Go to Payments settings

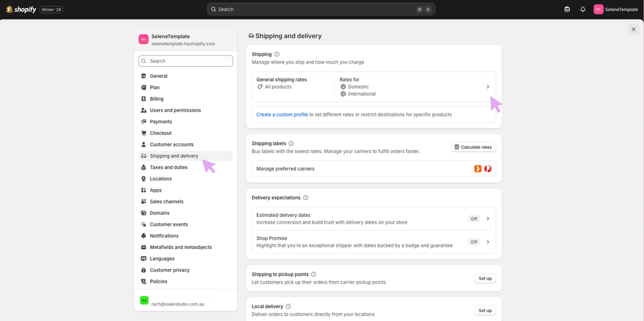click(x=161, y=122)
